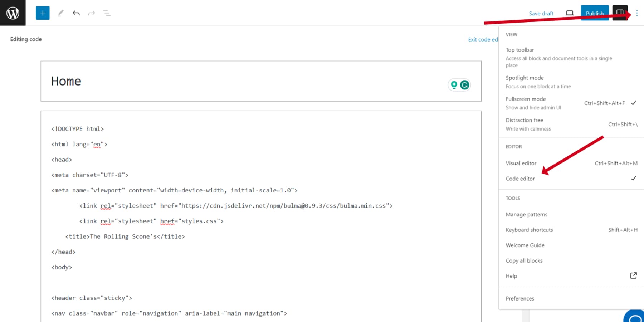
Task: Turn on Spotlight mode
Action: point(525,78)
